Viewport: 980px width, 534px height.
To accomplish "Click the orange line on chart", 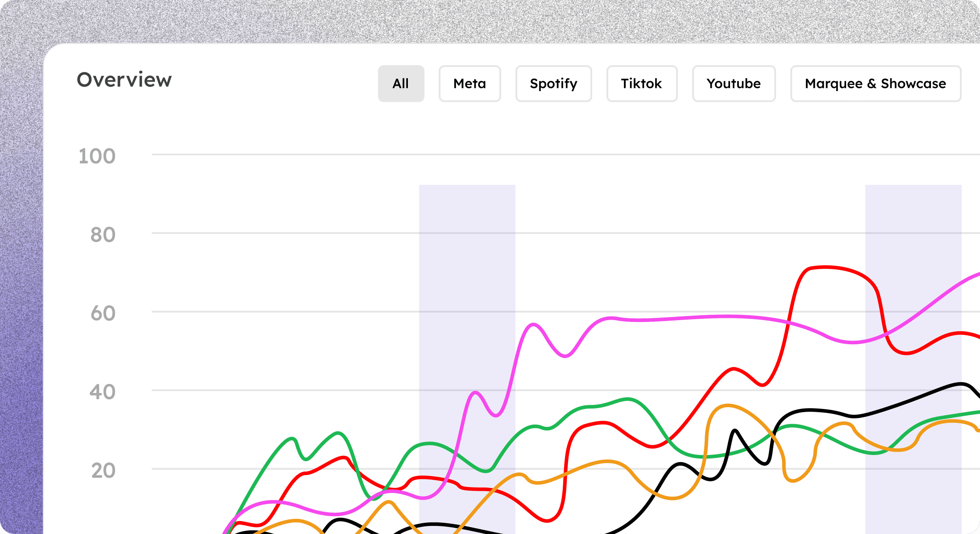I will click(x=728, y=405).
